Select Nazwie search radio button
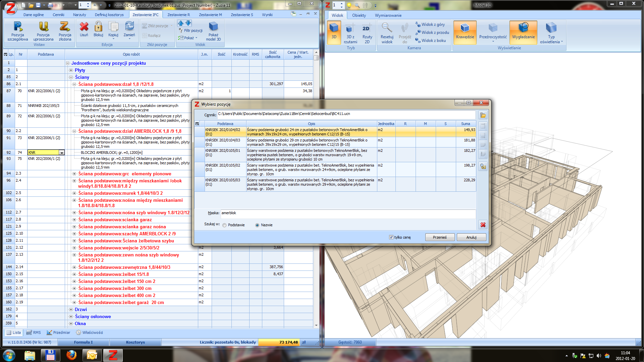 coord(257,225)
